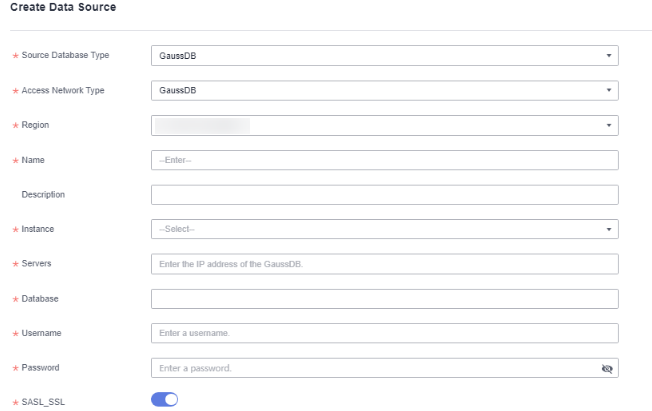Click the Instance --Select-- placeholder
This screenshot has height=411, width=652.
coord(176,229)
